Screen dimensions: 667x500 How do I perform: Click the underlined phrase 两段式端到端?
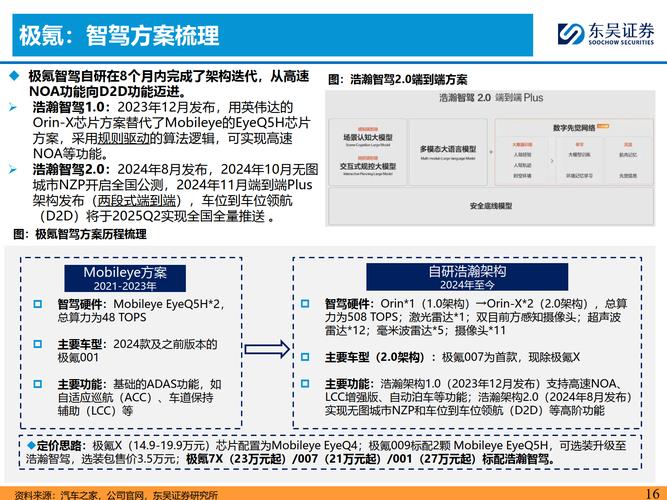136,200
